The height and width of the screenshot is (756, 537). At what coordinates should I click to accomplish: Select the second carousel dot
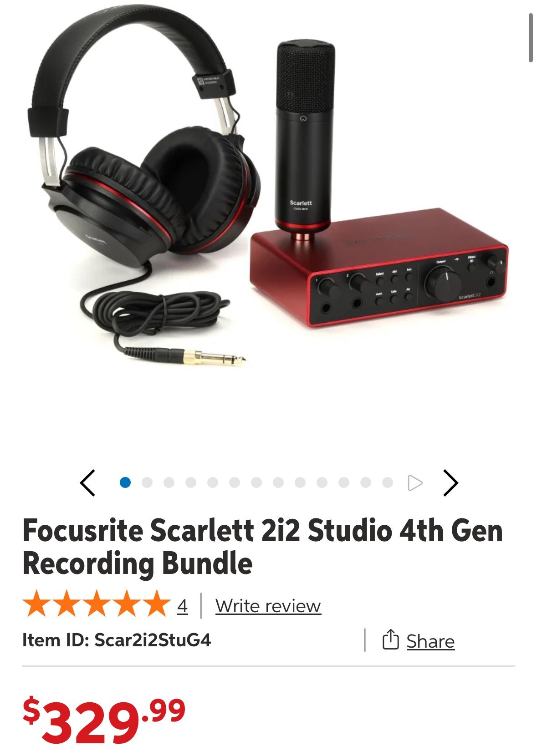pos(147,482)
